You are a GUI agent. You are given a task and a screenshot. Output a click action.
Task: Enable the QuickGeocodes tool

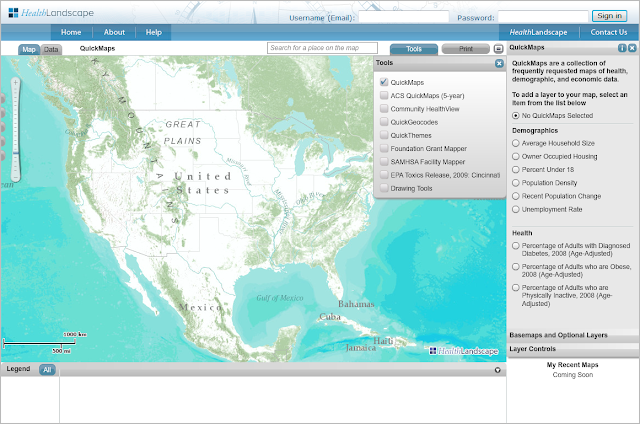pos(384,122)
